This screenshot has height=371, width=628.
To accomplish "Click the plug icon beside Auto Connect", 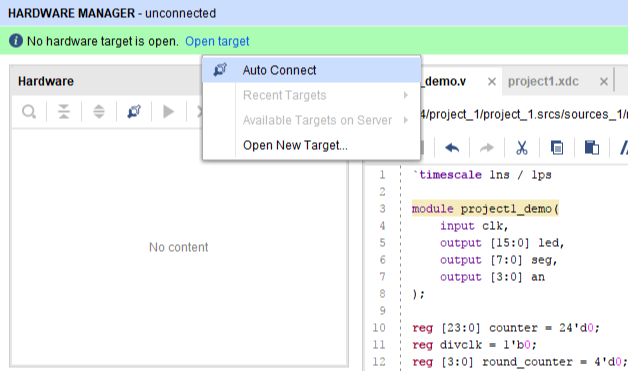I will 220,70.
